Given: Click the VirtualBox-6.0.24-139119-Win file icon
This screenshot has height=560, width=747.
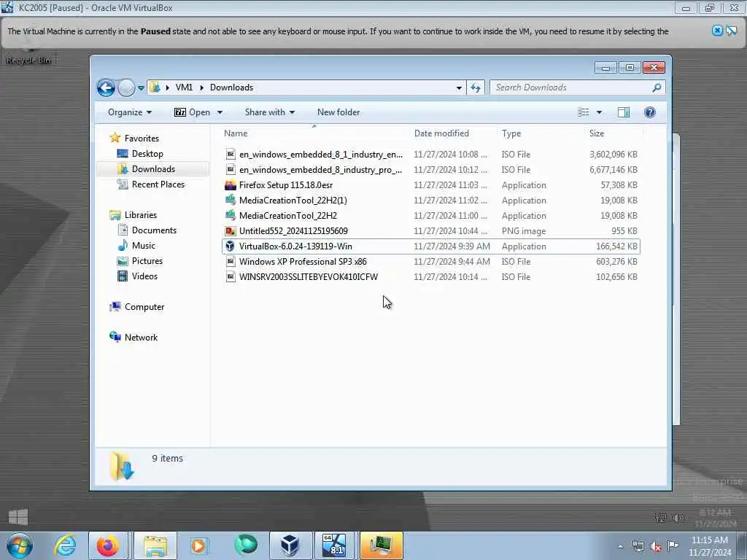Looking at the screenshot, I should tap(230, 246).
